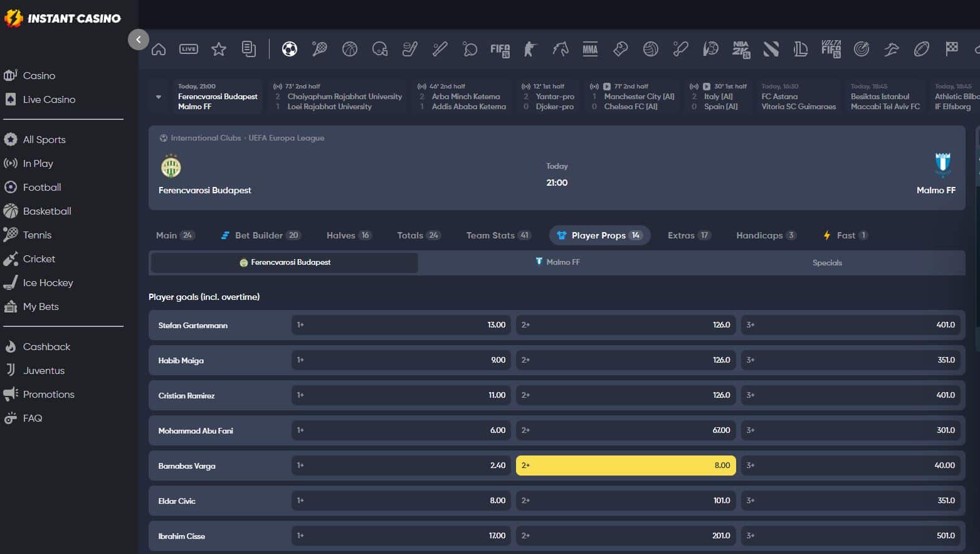This screenshot has height=554, width=980.
Task: Select the ice hockey stick icon
Action: [x=409, y=49]
